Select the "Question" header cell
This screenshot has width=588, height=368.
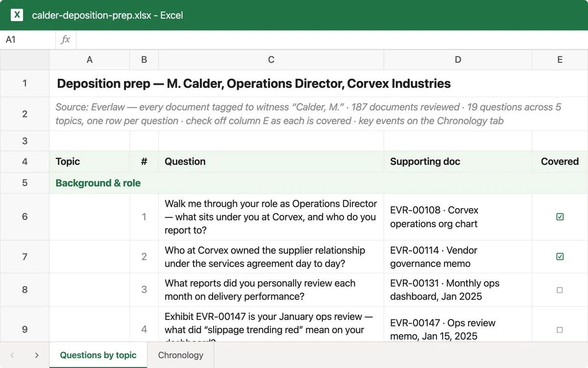tap(271, 161)
